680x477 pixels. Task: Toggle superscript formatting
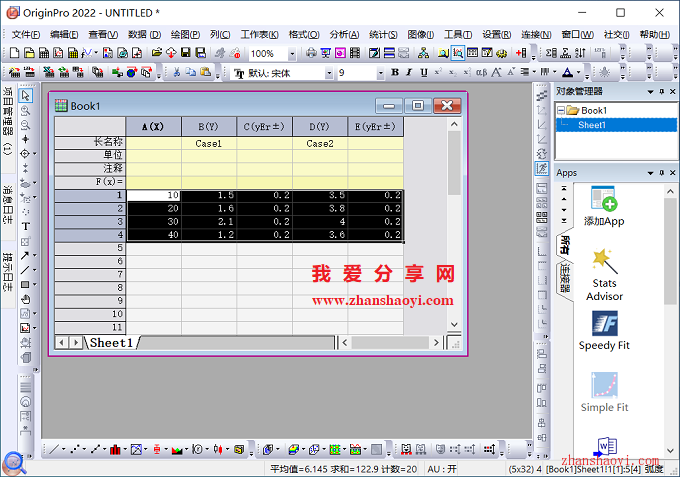pyautogui.click(x=438, y=72)
